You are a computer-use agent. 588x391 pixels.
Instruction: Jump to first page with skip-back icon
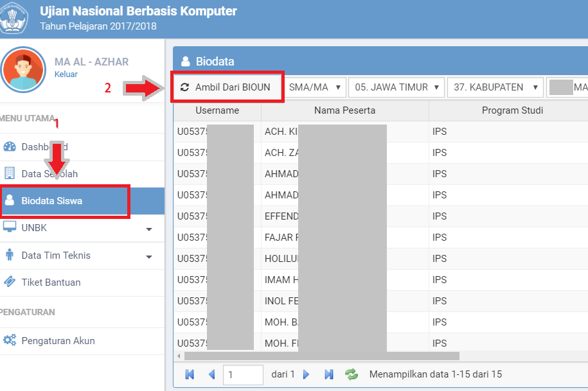coord(190,374)
